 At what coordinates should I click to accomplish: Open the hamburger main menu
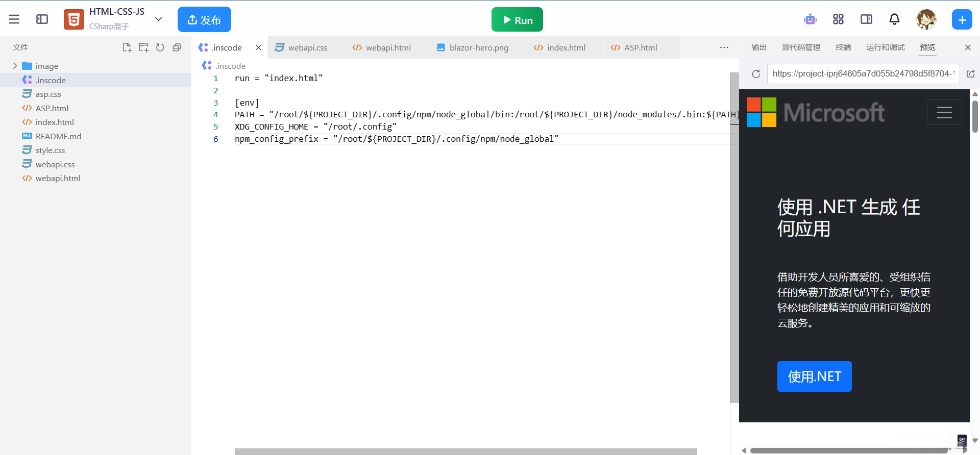[14, 19]
